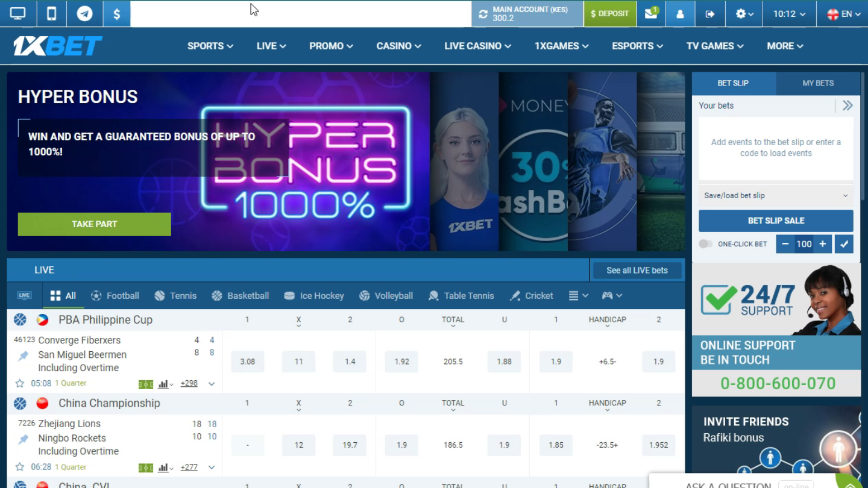Filter live events by Basketball

tap(241, 296)
